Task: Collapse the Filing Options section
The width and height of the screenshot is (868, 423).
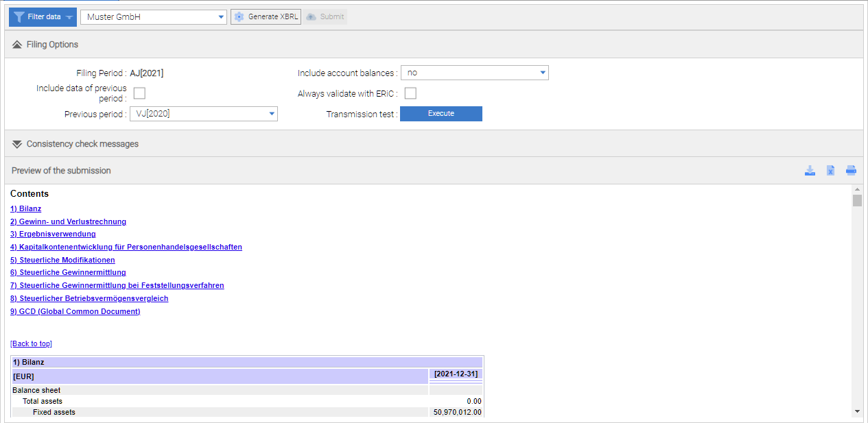Action: pos(17,45)
